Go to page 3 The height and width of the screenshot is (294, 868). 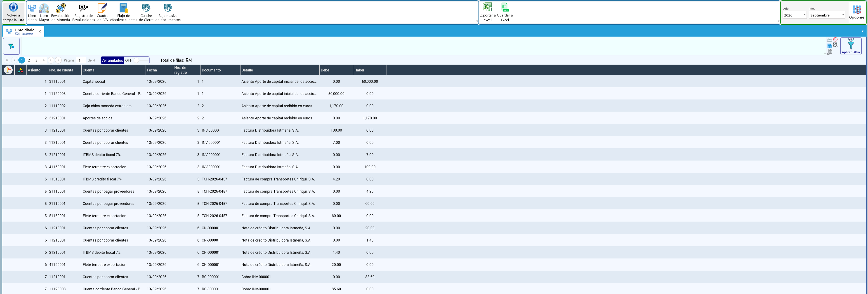pos(36,60)
